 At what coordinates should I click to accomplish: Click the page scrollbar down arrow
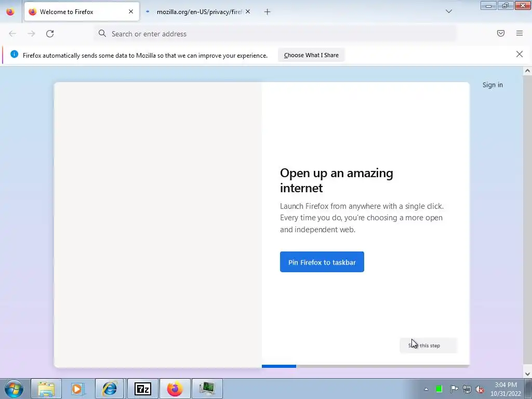527,374
